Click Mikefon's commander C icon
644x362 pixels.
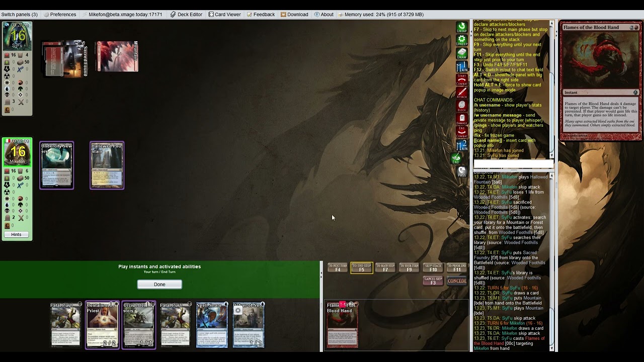(x=7, y=225)
